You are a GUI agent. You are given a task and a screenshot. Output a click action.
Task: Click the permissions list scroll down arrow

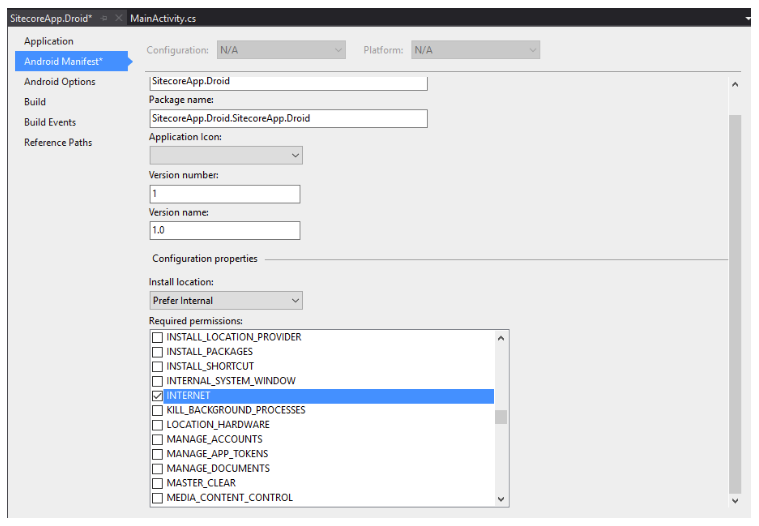501,499
